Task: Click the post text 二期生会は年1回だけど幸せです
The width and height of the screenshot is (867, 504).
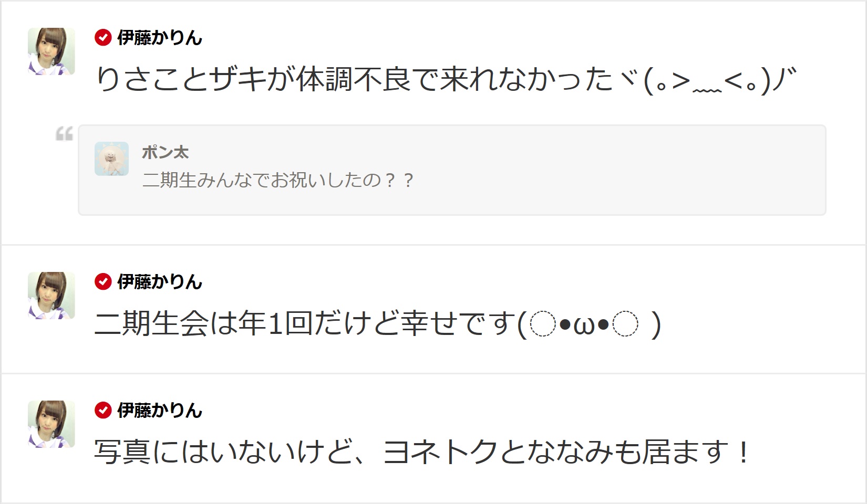Action: point(305,324)
